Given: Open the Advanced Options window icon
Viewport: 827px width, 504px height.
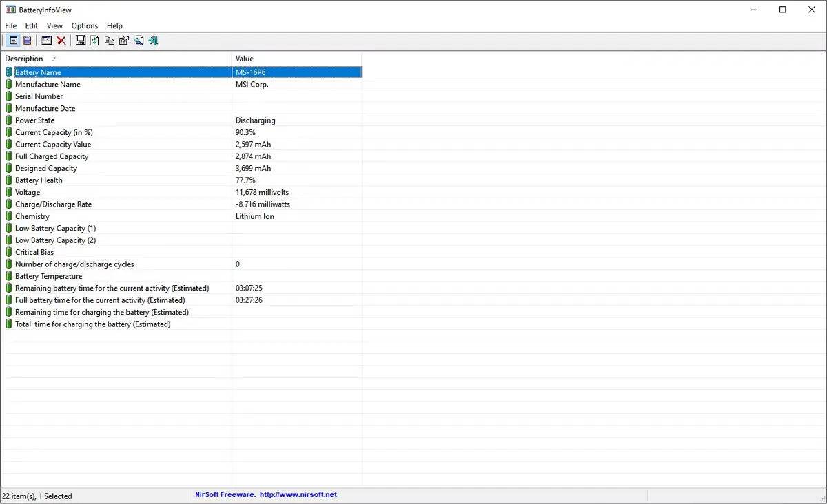Looking at the screenshot, I should tap(47, 41).
